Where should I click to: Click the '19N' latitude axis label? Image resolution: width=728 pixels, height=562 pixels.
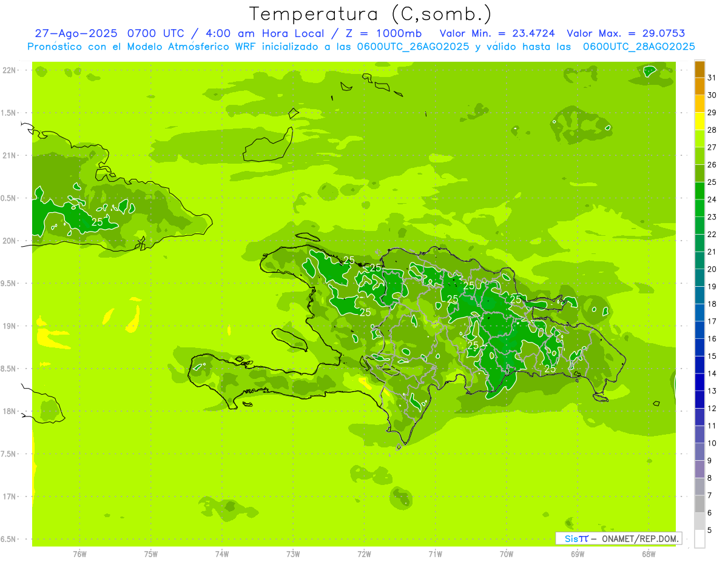[10, 326]
